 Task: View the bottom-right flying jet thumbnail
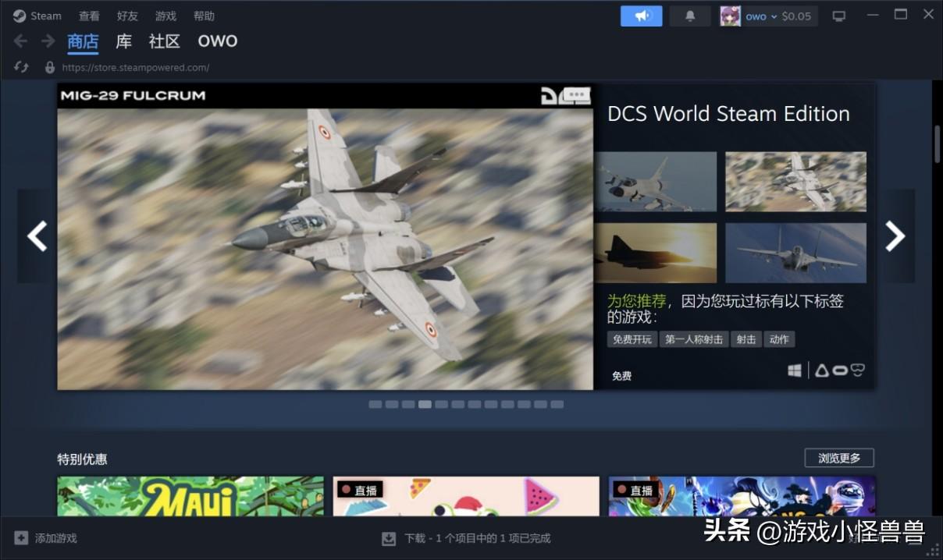[x=795, y=253]
